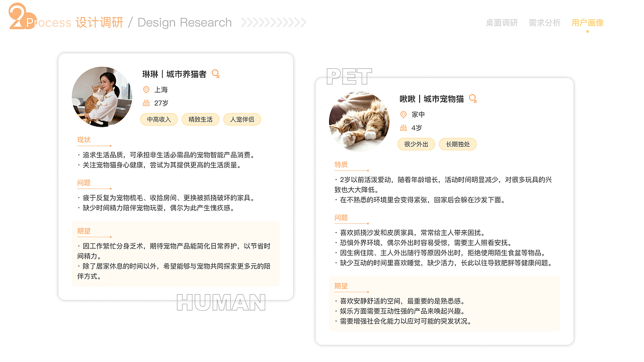Click the 人宠伴侣 tag
The height and width of the screenshot is (362, 644).
(x=242, y=119)
